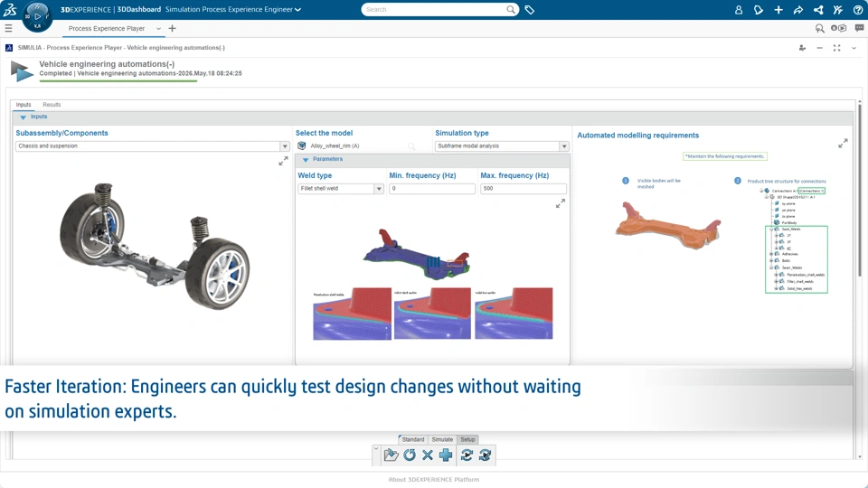
Task: Click the green completion progress bar
Action: click(118, 80)
